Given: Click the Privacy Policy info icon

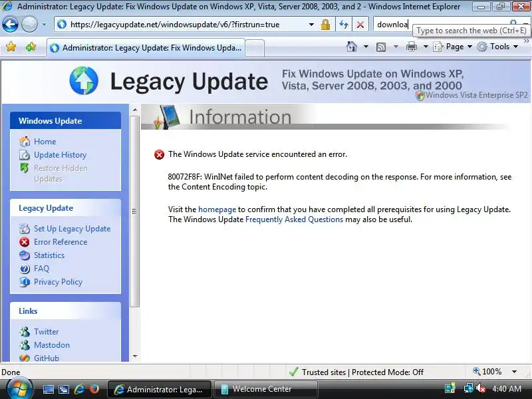Looking at the screenshot, I should point(25,282).
